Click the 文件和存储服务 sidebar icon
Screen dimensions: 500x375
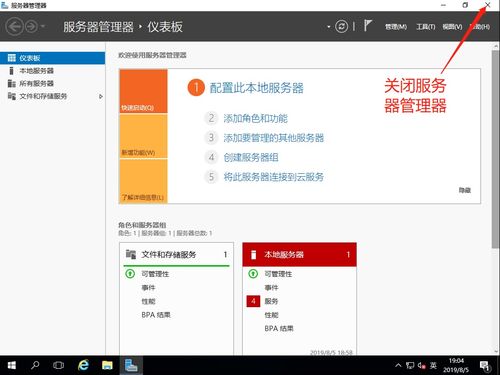[12, 96]
